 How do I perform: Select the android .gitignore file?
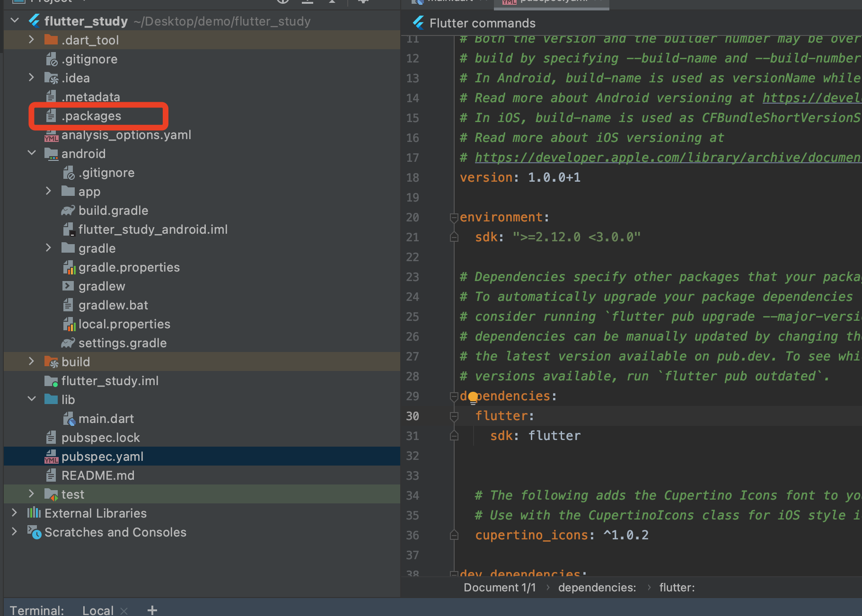[202, 173]
